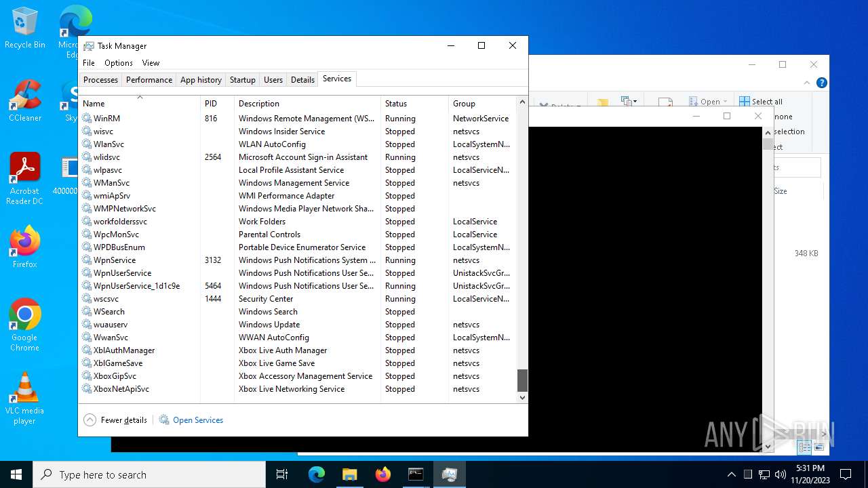The height and width of the screenshot is (488, 868).
Task: Open VLC media player desktop icon
Action: pyautogui.click(x=25, y=399)
